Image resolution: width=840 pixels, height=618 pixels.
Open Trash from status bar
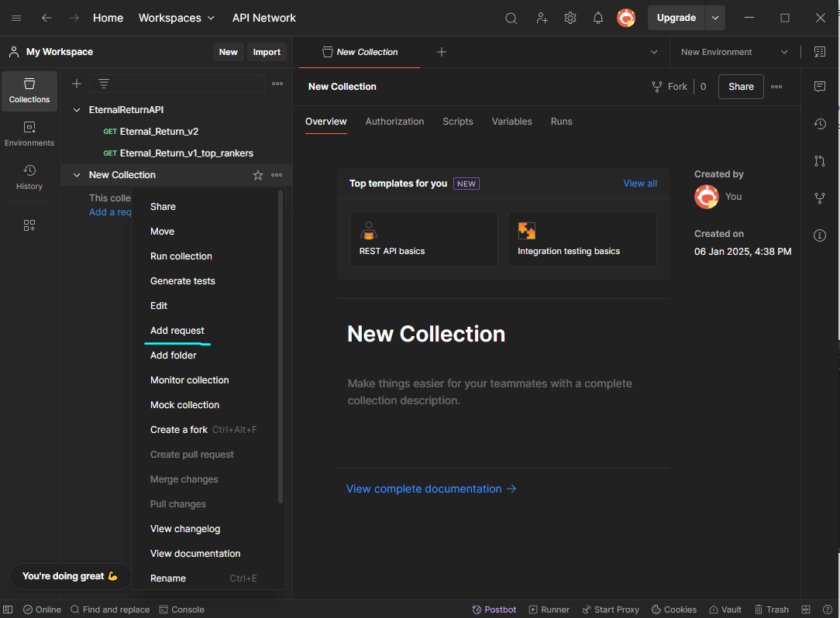click(772, 609)
